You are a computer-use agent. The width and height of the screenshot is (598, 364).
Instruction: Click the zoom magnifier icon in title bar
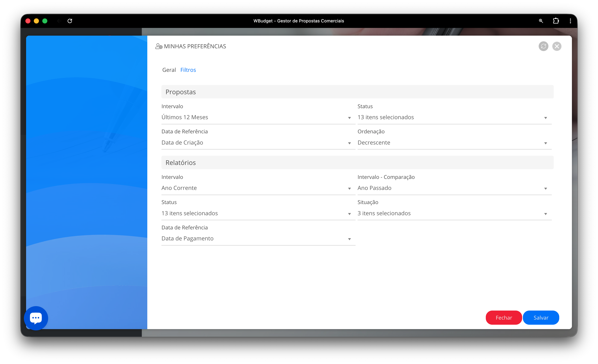pos(541,21)
